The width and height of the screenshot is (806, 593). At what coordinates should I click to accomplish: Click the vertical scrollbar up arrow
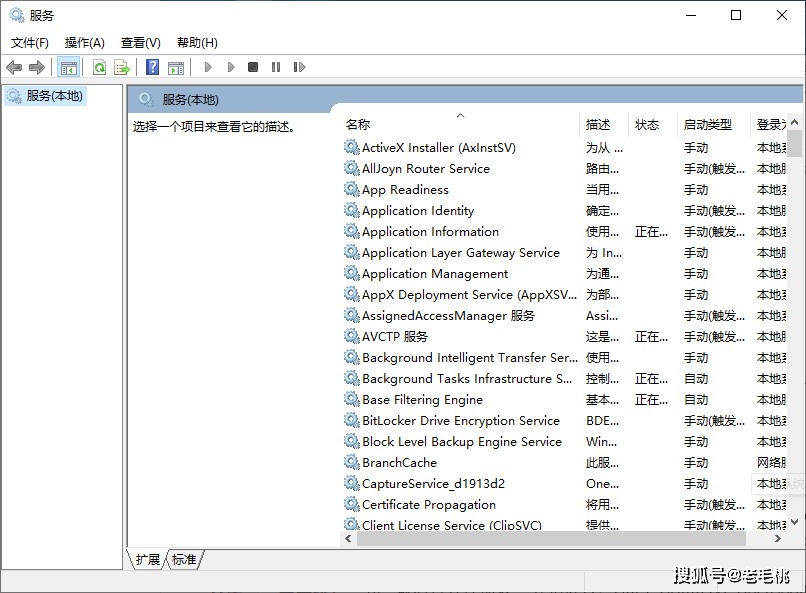[x=795, y=122]
